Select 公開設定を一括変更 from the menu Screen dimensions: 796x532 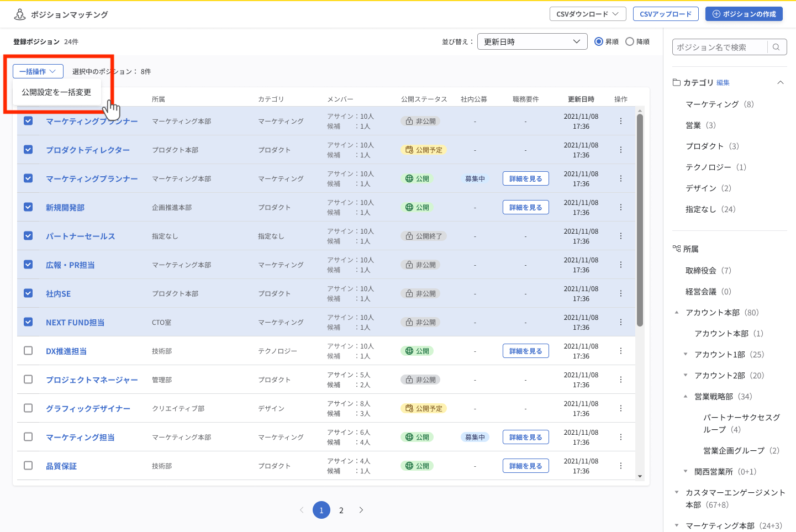57,92
